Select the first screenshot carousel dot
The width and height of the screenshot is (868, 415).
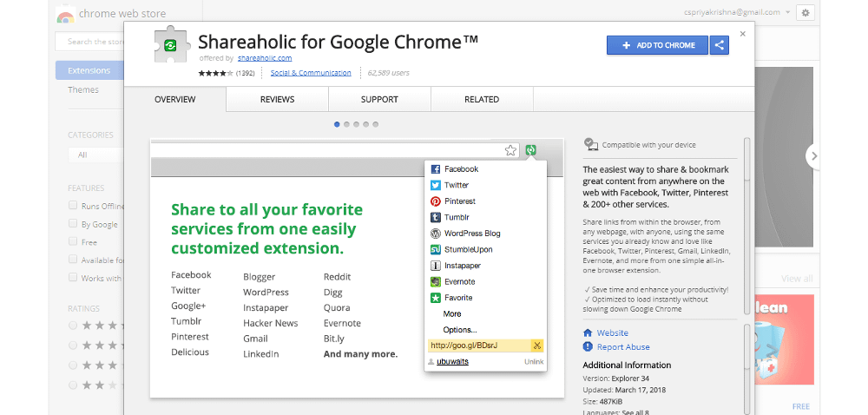(337, 124)
